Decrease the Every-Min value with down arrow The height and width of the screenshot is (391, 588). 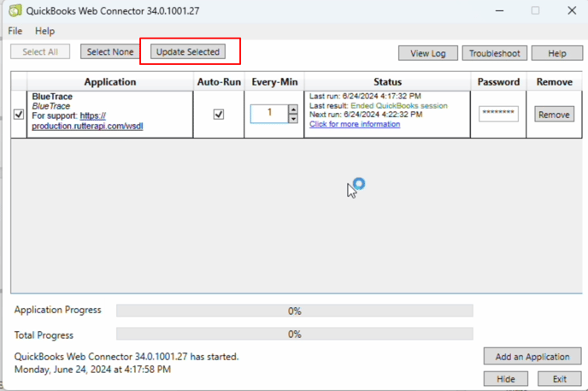[x=293, y=118]
